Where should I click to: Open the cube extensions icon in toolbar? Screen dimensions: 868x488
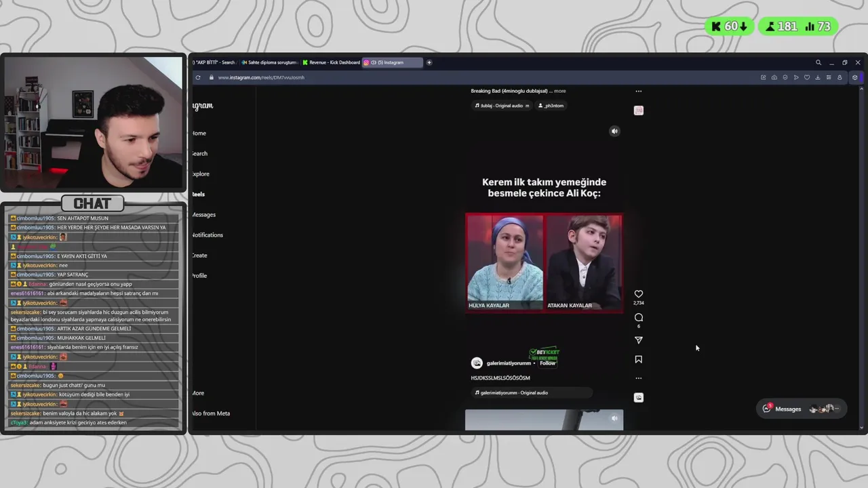pos(854,77)
